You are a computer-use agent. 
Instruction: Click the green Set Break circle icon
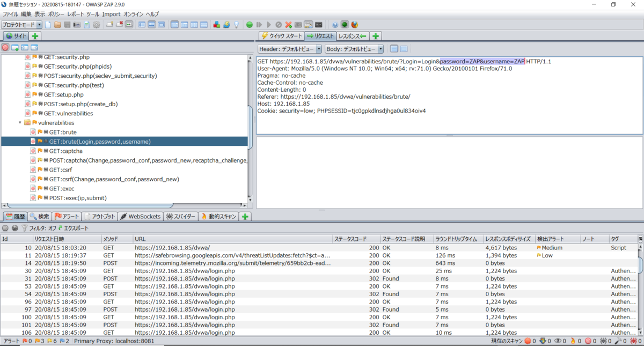click(x=250, y=25)
